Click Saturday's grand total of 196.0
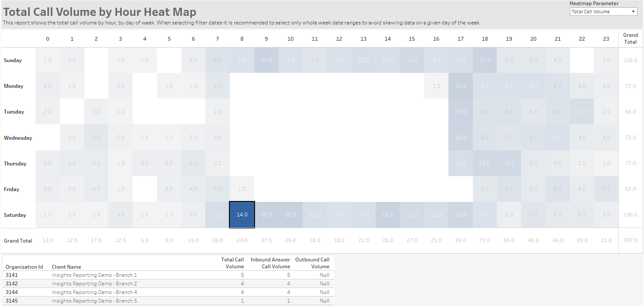 [630, 215]
